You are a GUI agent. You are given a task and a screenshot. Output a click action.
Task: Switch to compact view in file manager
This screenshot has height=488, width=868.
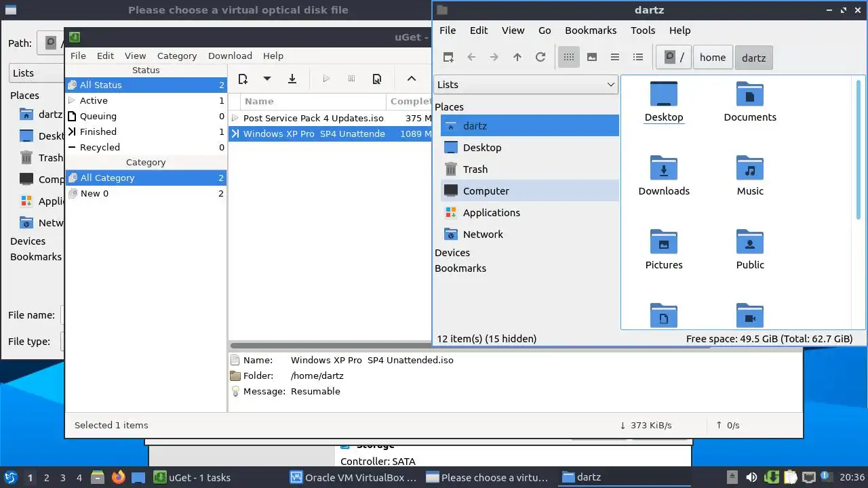(x=615, y=58)
